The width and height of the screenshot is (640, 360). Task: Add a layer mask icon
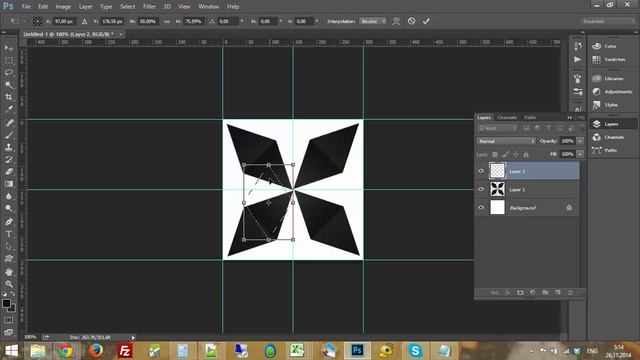[520, 292]
